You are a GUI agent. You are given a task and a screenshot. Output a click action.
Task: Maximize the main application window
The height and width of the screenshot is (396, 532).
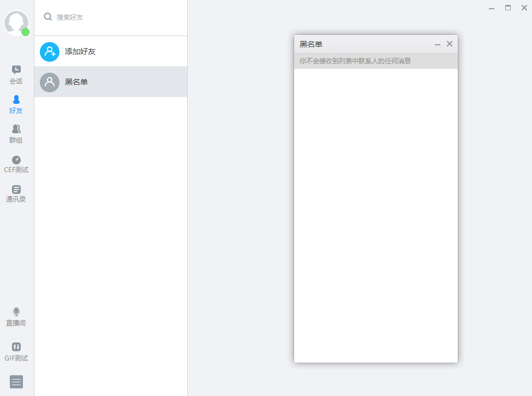pos(508,8)
